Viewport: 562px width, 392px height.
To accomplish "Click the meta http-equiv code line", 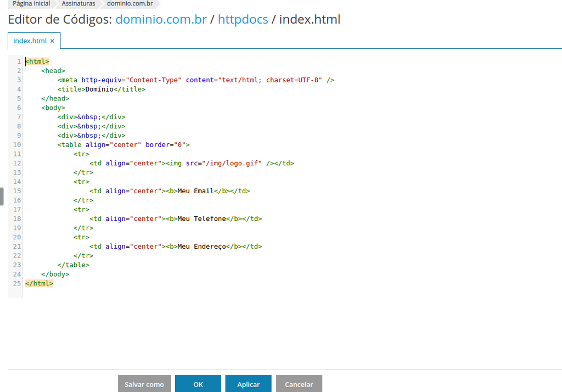I will pyautogui.click(x=195, y=80).
